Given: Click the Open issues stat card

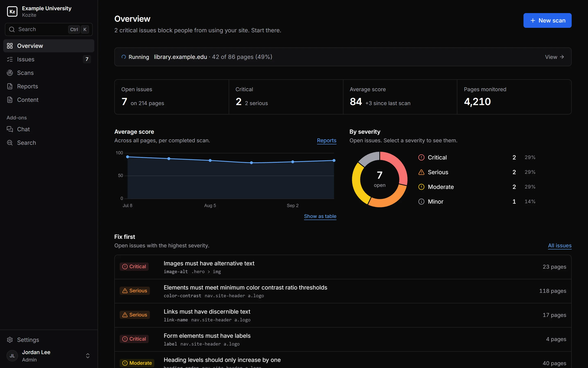Looking at the screenshot, I should [x=171, y=97].
